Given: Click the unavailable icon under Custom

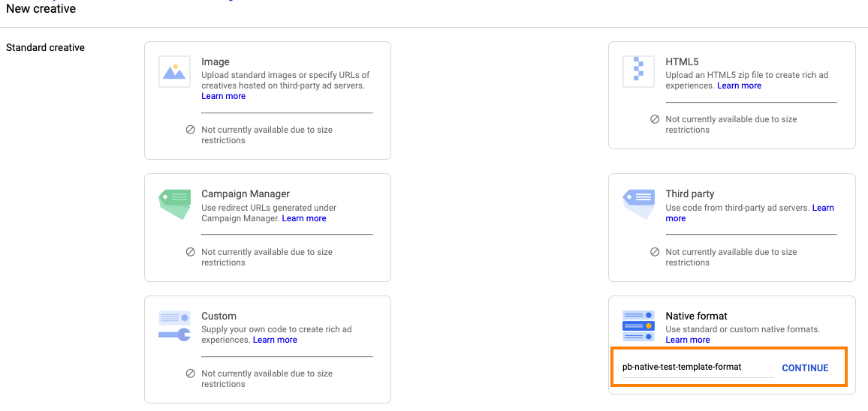Looking at the screenshot, I should pos(191,373).
